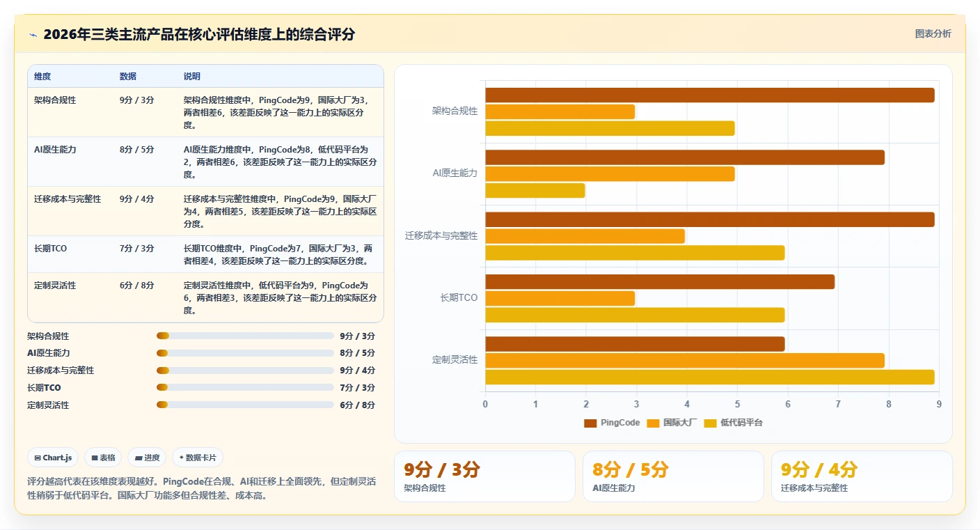
Task: Click the 迁移成本与完整性 progress bar
Action: (246, 371)
